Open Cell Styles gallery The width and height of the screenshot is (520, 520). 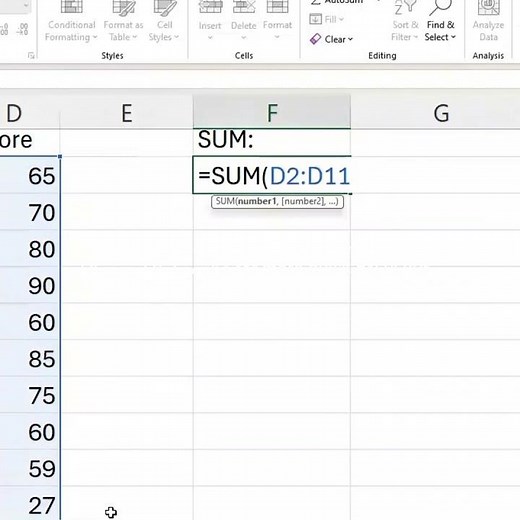coord(164,21)
